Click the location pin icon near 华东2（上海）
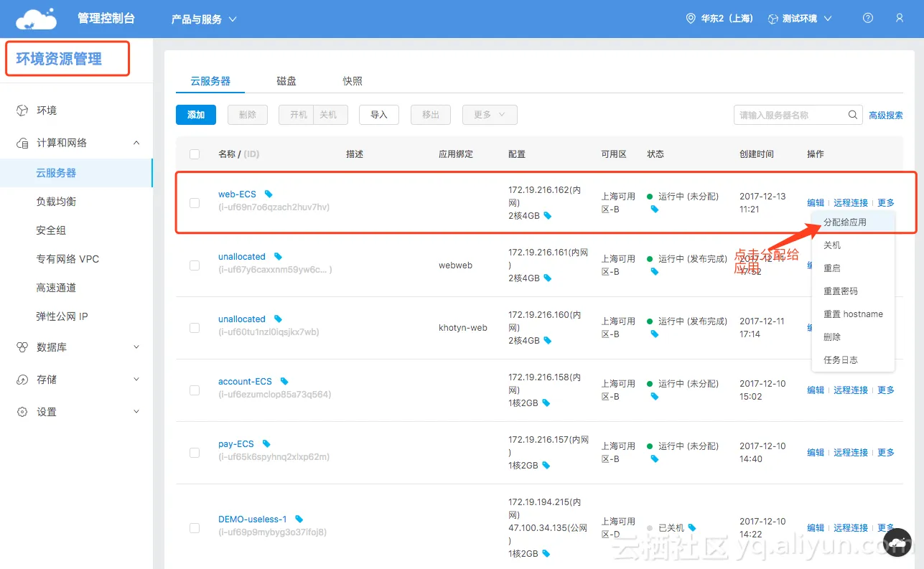The width and height of the screenshot is (924, 569). click(x=691, y=19)
